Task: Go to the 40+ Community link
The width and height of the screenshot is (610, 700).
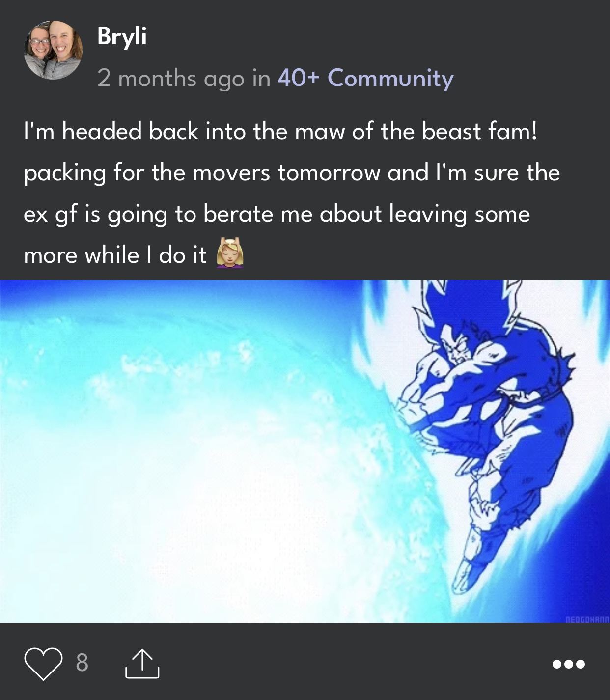Action: tap(365, 78)
